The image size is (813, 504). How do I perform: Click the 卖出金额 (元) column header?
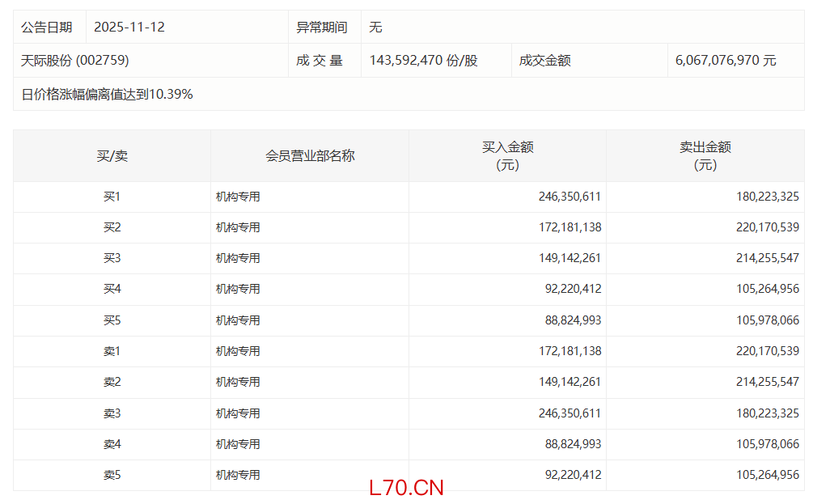click(x=705, y=155)
